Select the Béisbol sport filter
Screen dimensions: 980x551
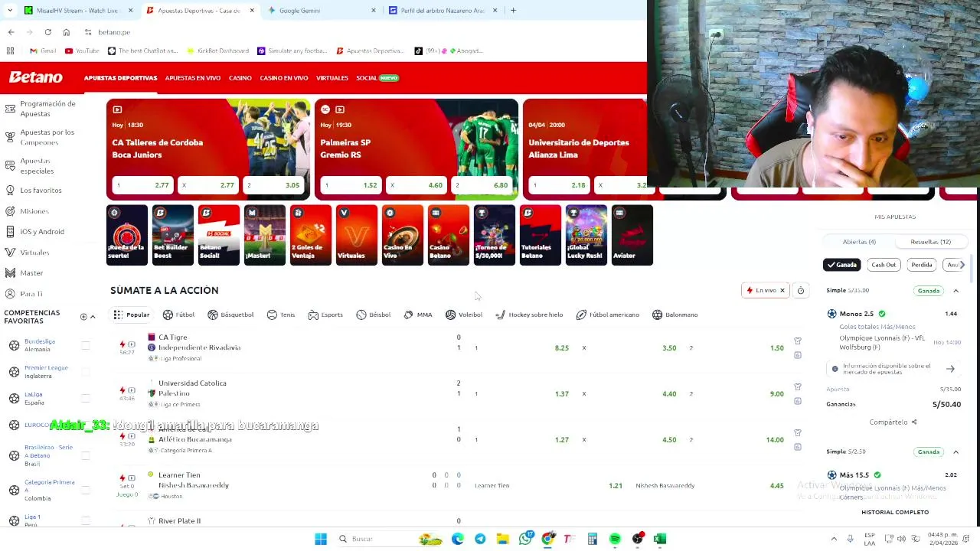point(374,315)
